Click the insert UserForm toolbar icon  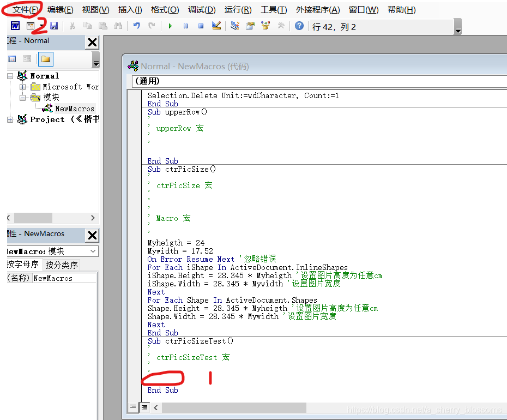tap(31, 26)
